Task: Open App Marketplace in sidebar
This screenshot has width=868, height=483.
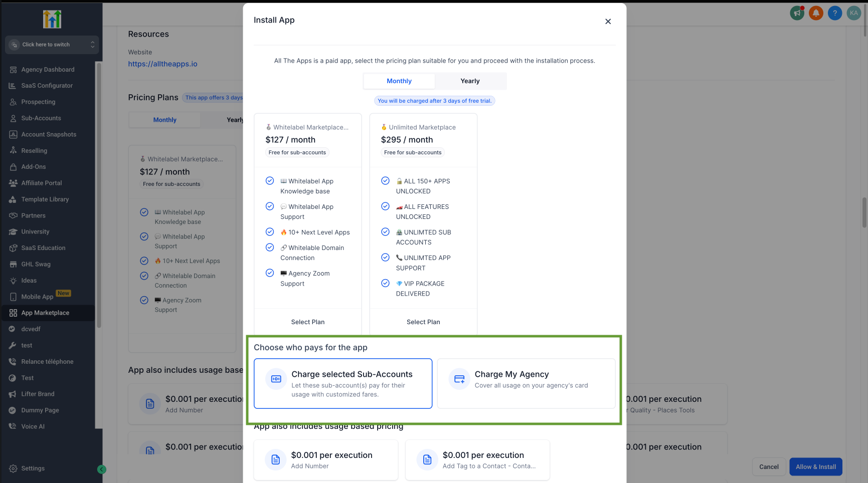Action: click(45, 313)
